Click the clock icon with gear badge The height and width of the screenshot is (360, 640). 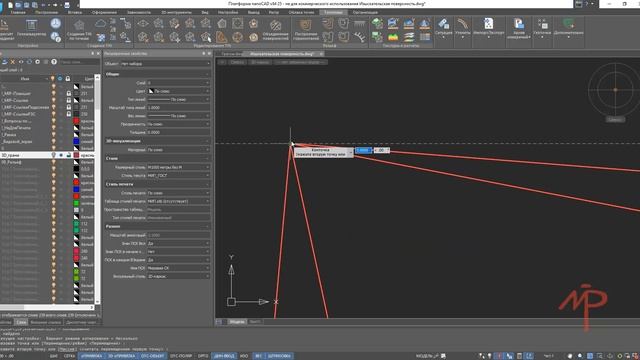pyautogui.click(x=56, y=37)
